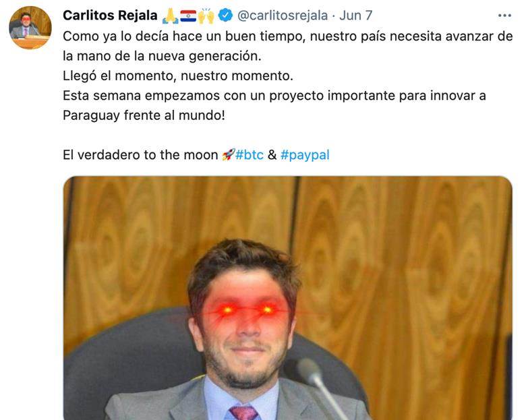Open the three-dot more options menu

[x=504, y=16]
